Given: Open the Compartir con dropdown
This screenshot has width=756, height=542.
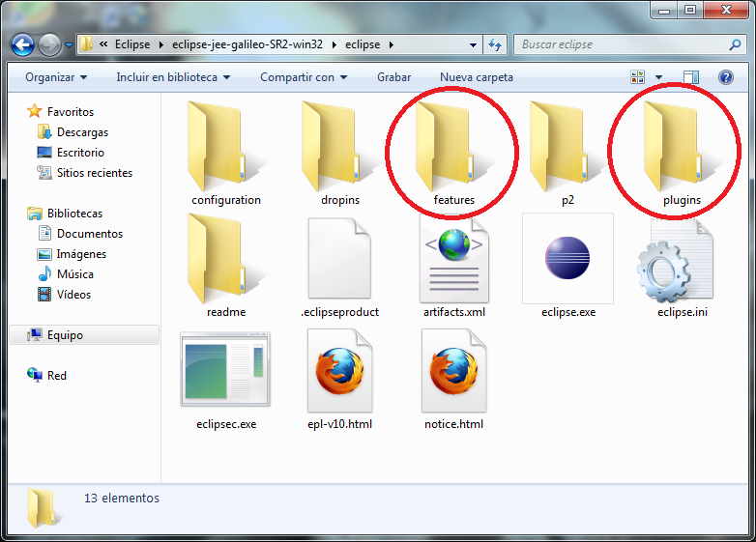Looking at the screenshot, I should (304, 77).
